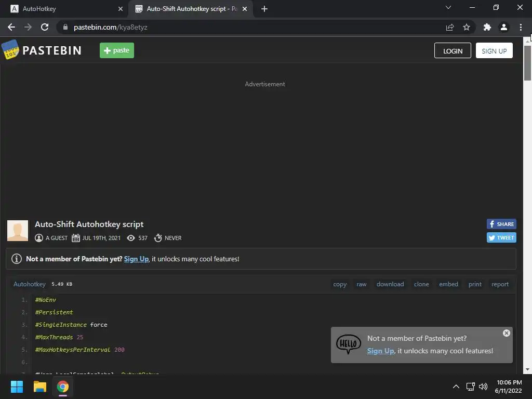Bookmark this page with the star icon
The height and width of the screenshot is (399, 532).
coord(467,27)
